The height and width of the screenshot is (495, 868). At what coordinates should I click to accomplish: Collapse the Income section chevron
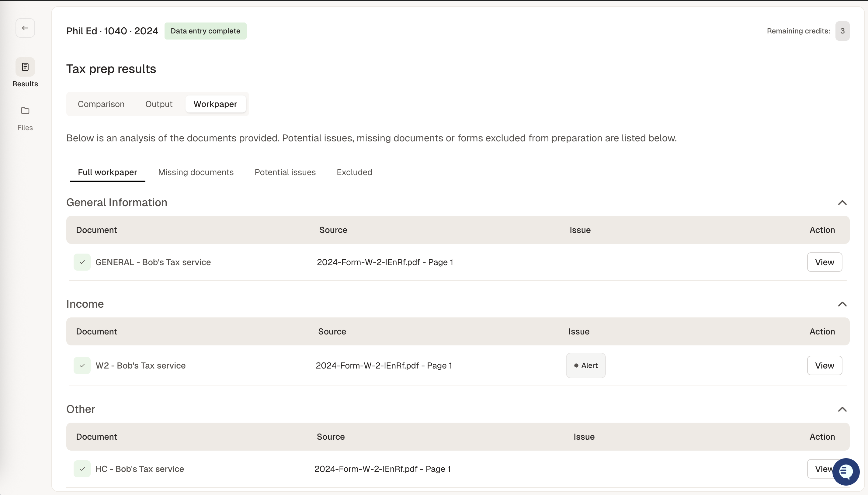click(842, 304)
